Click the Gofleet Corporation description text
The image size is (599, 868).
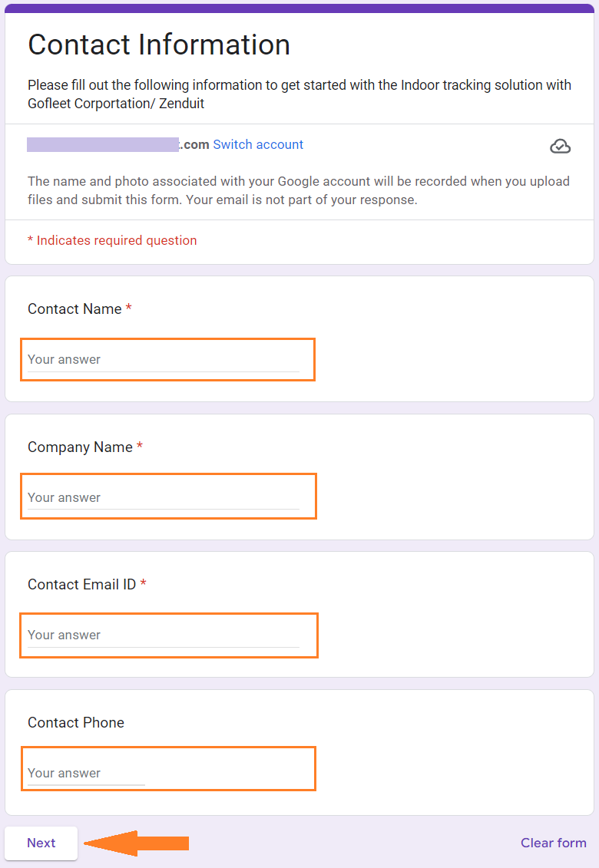point(299,94)
